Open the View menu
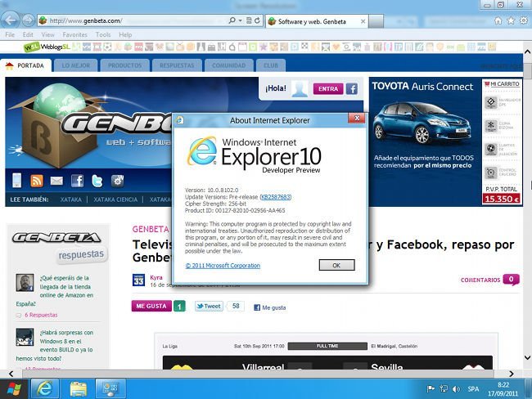532x399 pixels. [47, 34]
